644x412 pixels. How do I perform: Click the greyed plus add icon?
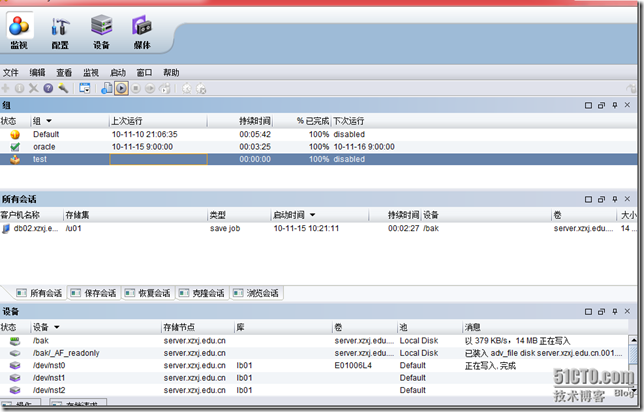point(5,88)
